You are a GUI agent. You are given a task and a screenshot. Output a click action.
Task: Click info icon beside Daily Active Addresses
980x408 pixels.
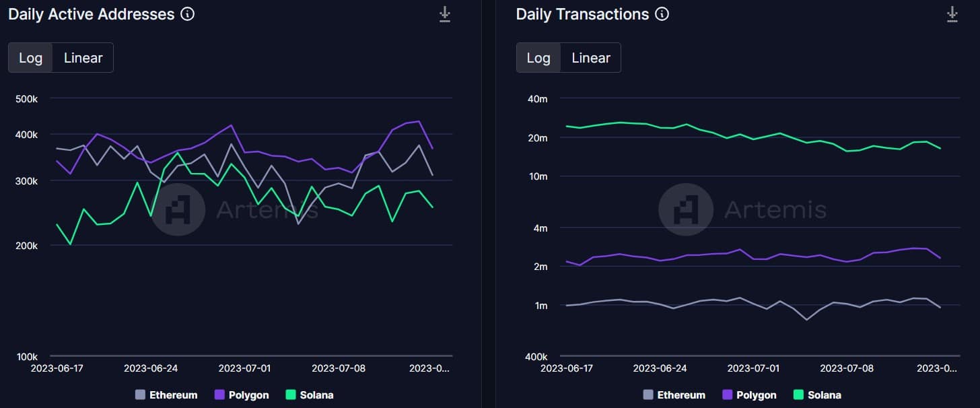point(188,14)
